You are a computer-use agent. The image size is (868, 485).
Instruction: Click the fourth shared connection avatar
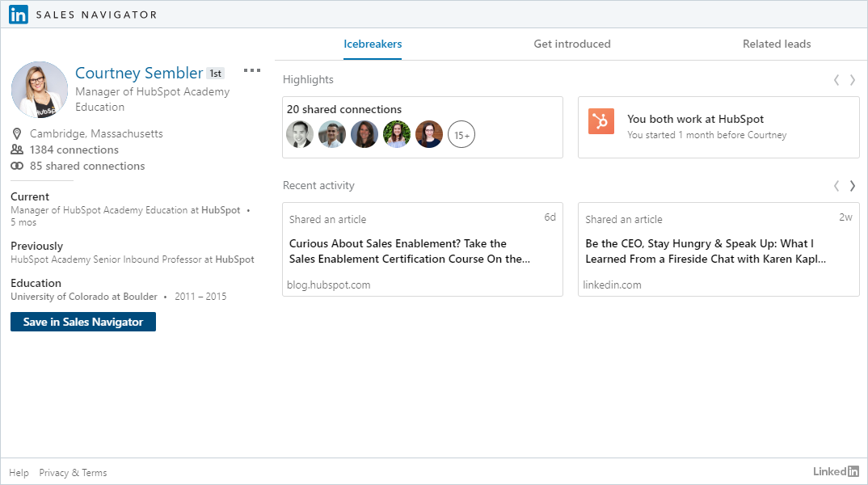(x=397, y=134)
